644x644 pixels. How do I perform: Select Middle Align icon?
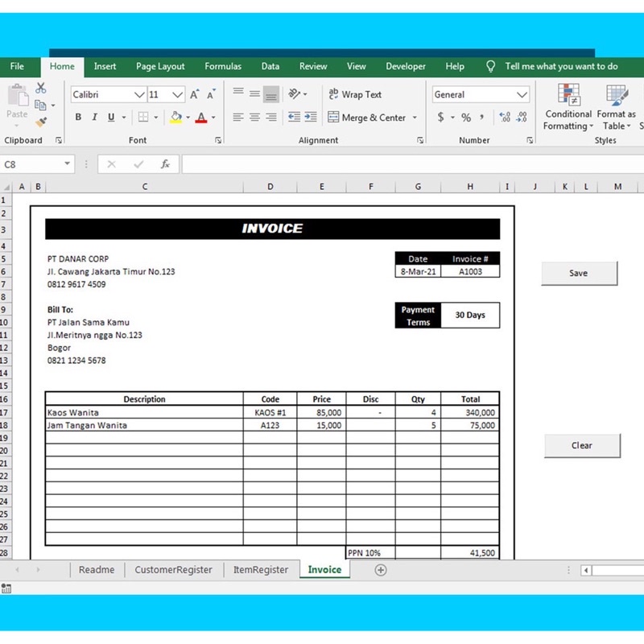(x=254, y=94)
